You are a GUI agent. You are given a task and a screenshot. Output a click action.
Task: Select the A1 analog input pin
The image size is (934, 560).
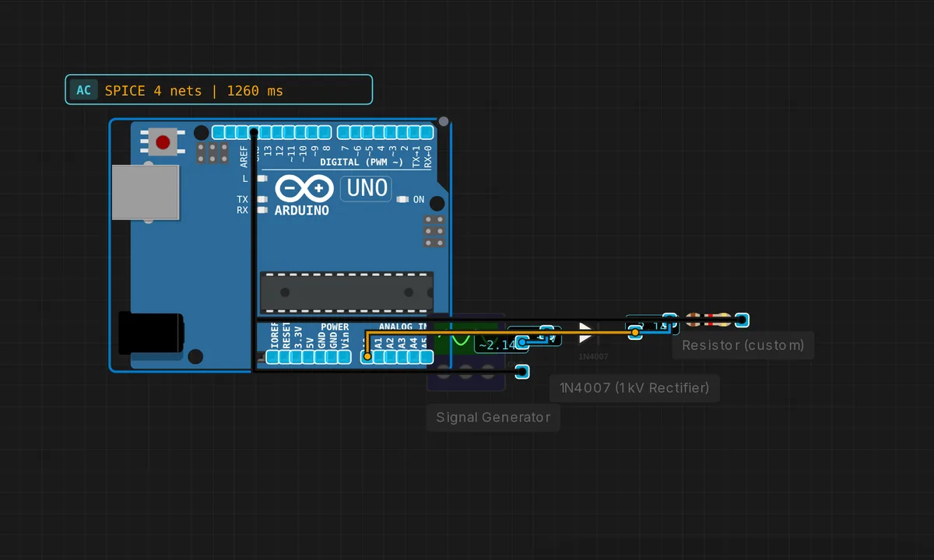point(379,357)
